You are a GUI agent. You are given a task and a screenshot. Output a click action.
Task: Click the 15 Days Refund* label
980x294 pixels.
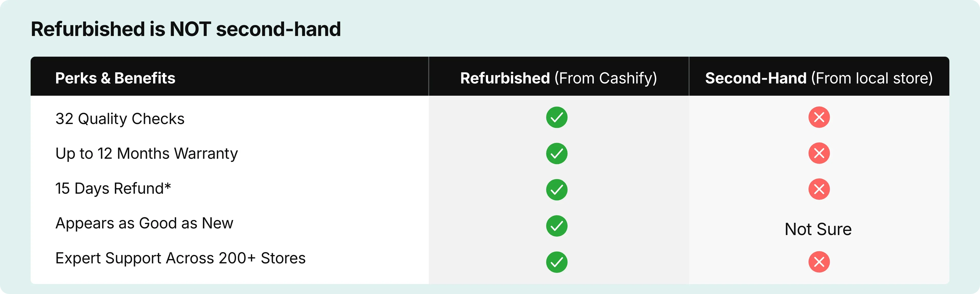(x=113, y=188)
